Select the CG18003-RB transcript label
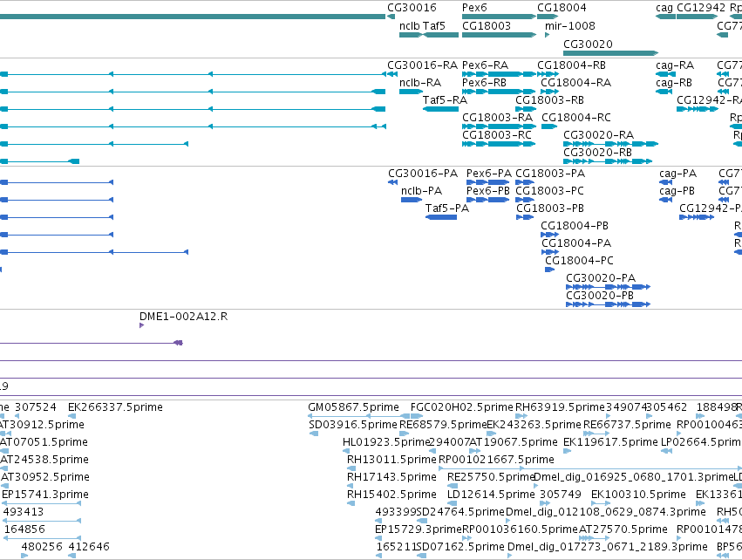The width and height of the screenshot is (742, 560). (549, 100)
